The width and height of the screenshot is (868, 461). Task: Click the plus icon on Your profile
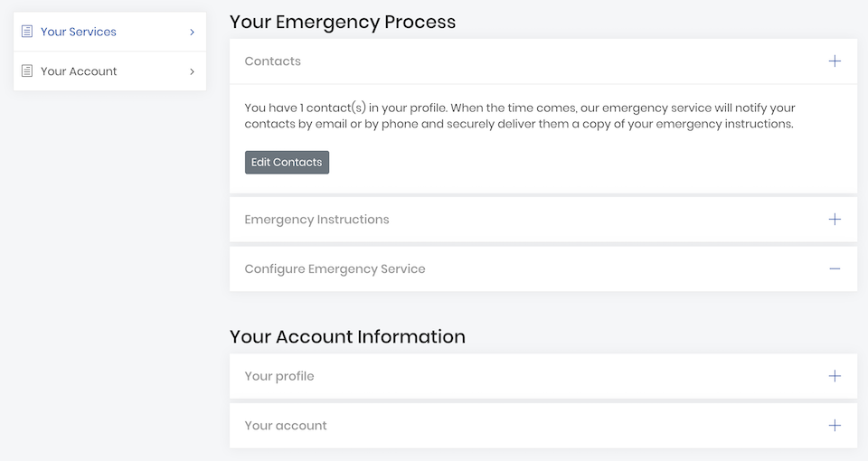tap(835, 376)
